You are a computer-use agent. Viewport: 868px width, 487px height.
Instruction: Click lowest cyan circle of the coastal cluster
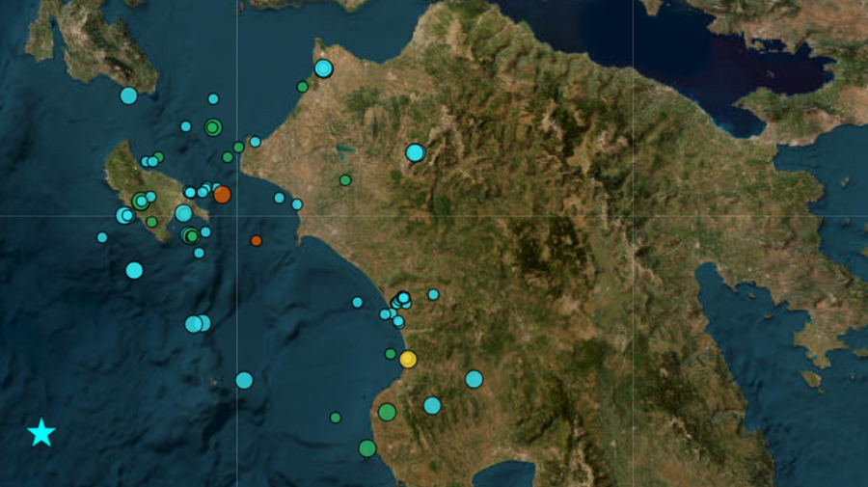pyautogui.click(x=398, y=321)
